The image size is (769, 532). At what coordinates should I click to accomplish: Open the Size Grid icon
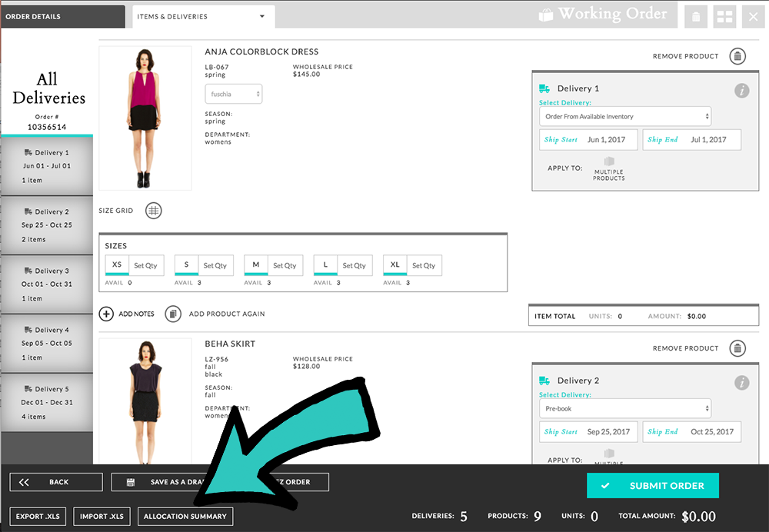click(x=154, y=211)
